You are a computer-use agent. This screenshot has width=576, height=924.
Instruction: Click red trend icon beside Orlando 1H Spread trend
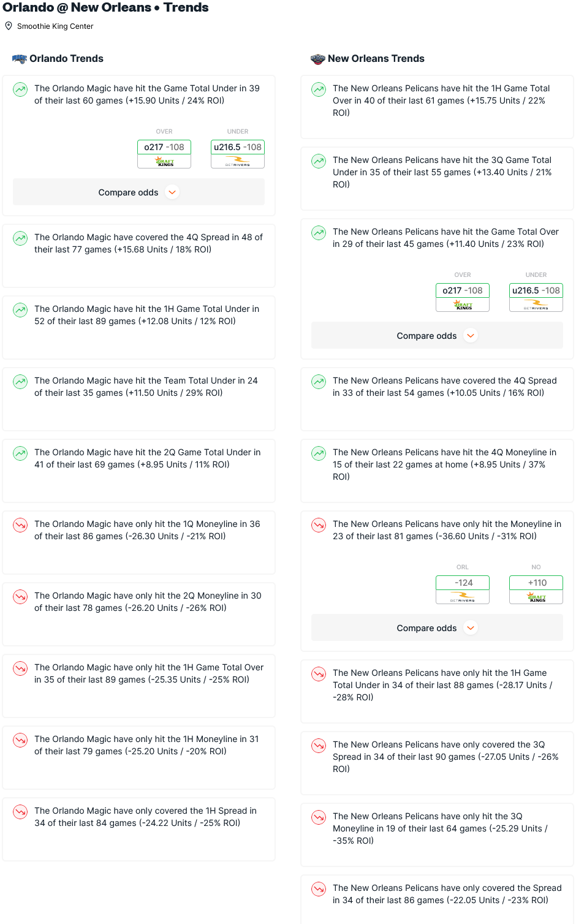click(x=20, y=812)
